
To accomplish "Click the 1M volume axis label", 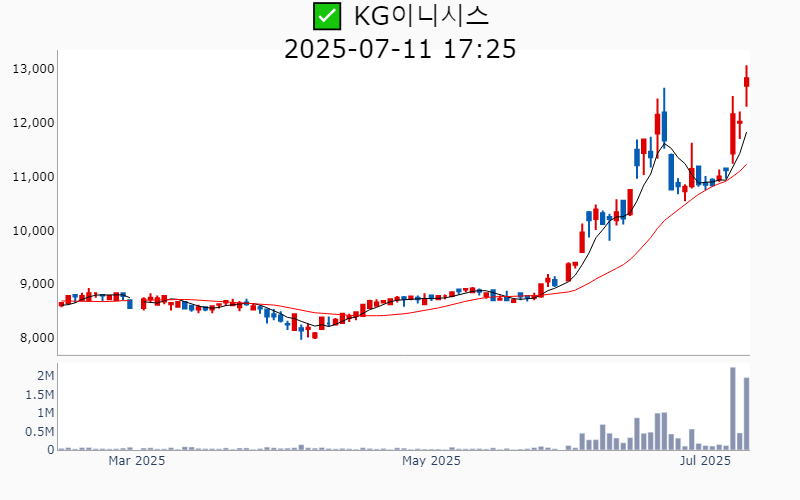I will click(45, 413).
